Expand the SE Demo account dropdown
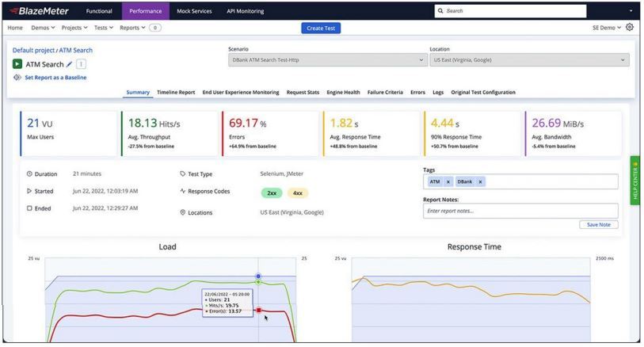This screenshot has height=347, width=644. point(606,28)
